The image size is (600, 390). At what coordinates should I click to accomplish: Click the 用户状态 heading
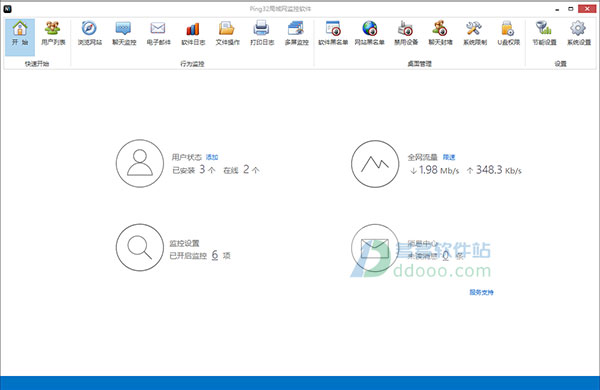[x=187, y=157]
